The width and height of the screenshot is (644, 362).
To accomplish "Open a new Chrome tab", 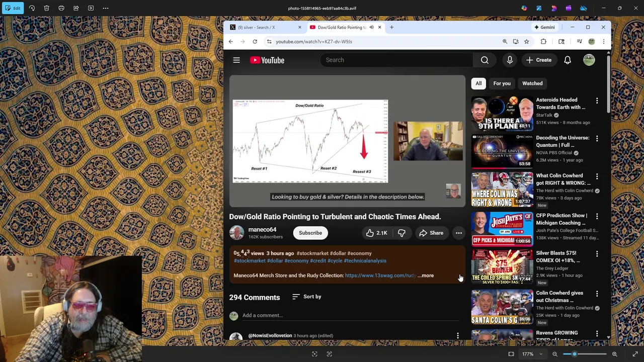I will click(x=391, y=27).
